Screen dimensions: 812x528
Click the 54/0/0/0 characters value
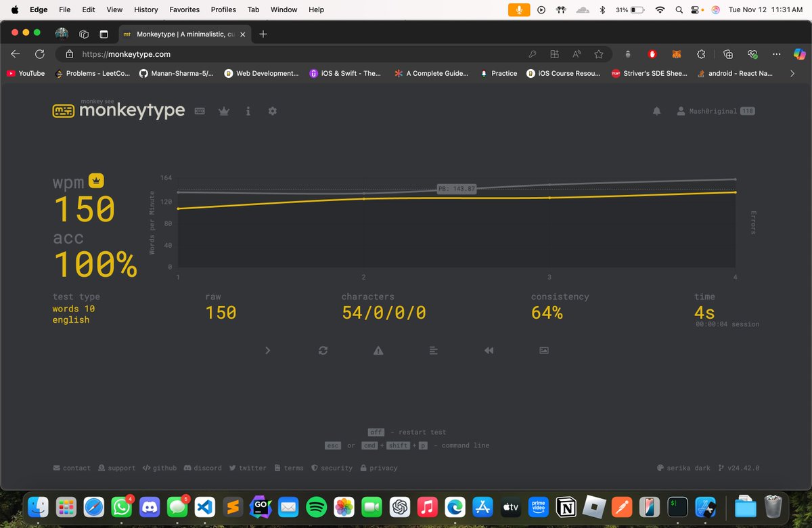[x=384, y=313]
